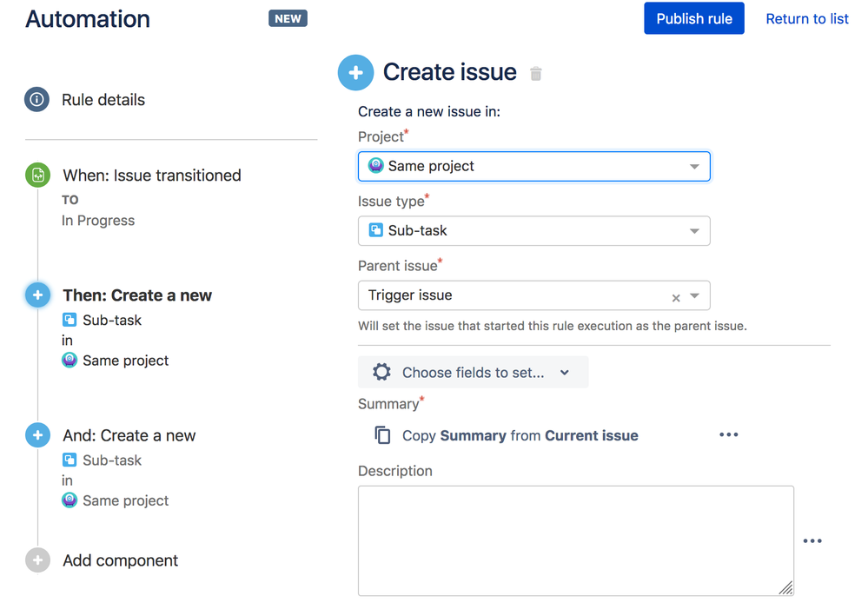
Task: Select the When: Issue transitioned rule step
Action: pyautogui.click(x=151, y=176)
